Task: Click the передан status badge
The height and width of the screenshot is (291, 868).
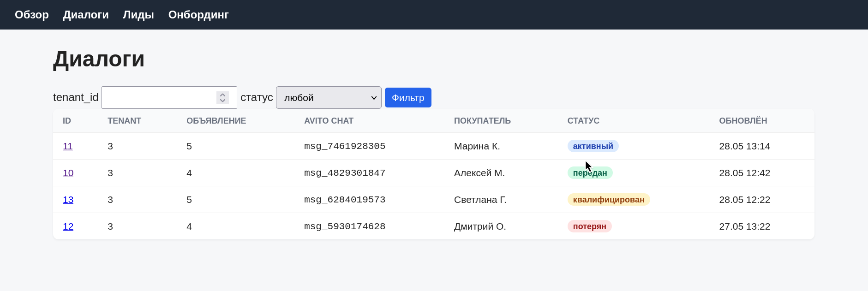Action: pyautogui.click(x=590, y=173)
